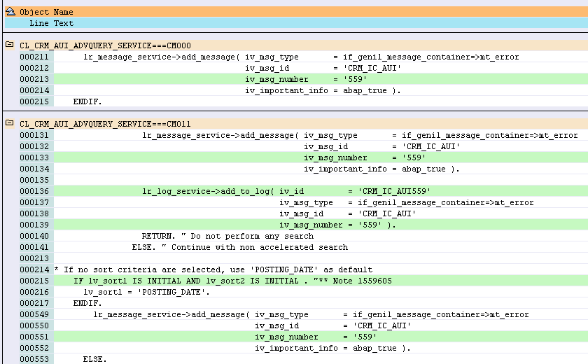Collapse the CL_CRM_AUI_ADVQUERY_SERVICE===CM000 node
The image size is (588, 364).
[10, 45]
